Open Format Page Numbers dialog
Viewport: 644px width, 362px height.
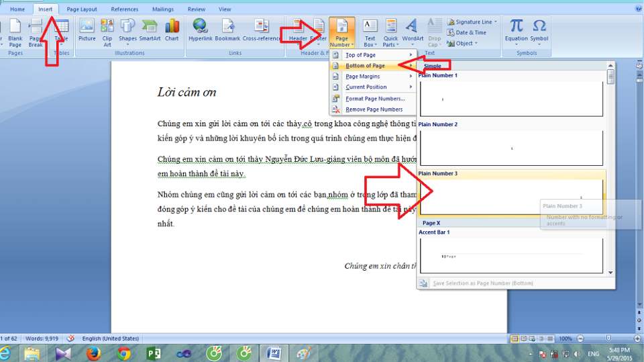[x=373, y=99]
